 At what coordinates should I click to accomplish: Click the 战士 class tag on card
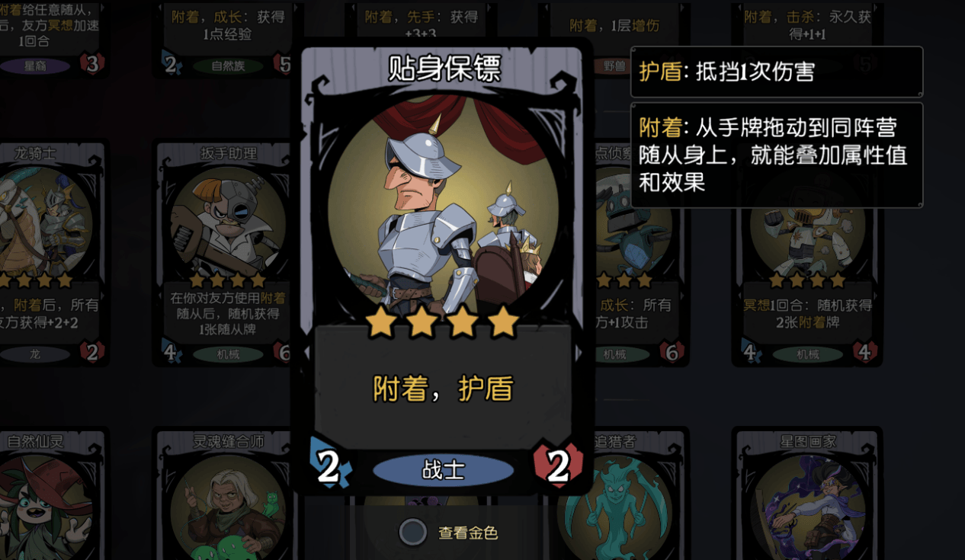pyautogui.click(x=443, y=470)
